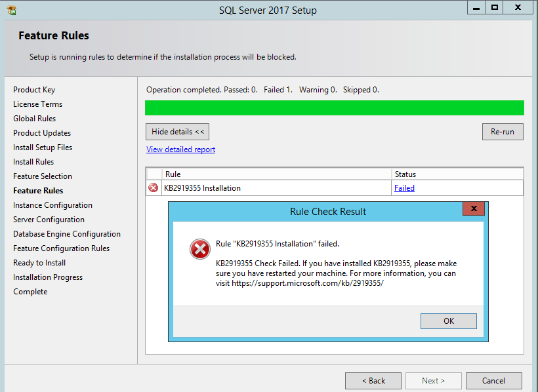This screenshot has width=538, height=392.
Task: Click the Rule "KB2919355 Installation" failed message
Action: pos(278,244)
